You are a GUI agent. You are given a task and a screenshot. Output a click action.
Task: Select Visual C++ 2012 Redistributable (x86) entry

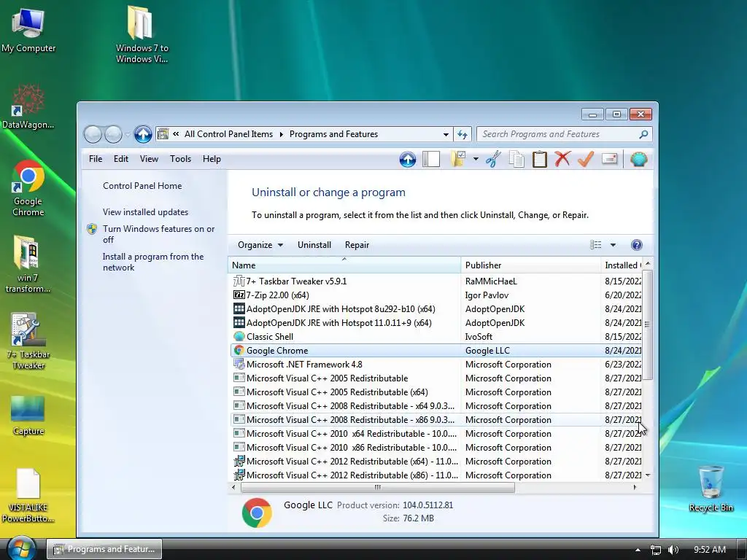click(436, 475)
